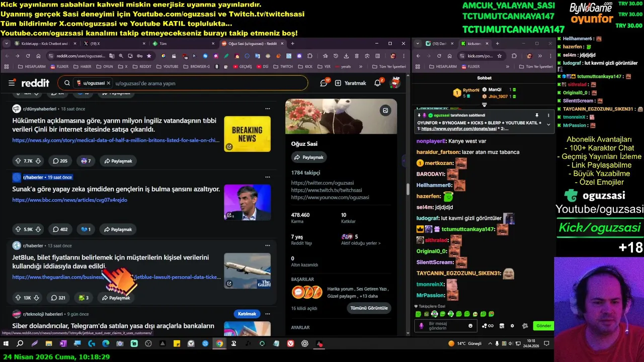The image size is (644, 362).
Task: Click the profile Paylaşmak share button
Action: (308, 157)
